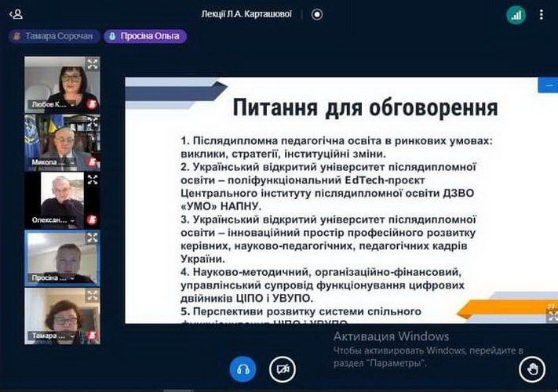The width and height of the screenshot is (558, 392).
Task: Toggle listen-only audio headphones button
Action: pyautogui.click(x=243, y=369)
